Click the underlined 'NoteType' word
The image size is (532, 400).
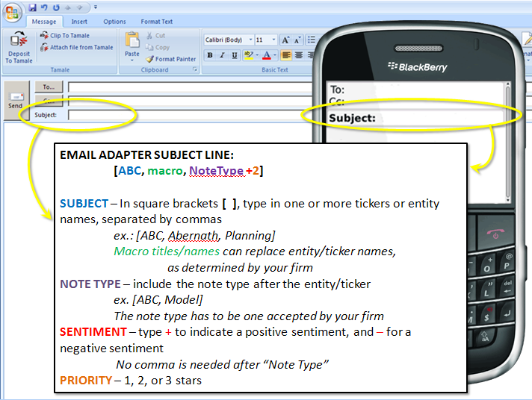coord(216,171)
